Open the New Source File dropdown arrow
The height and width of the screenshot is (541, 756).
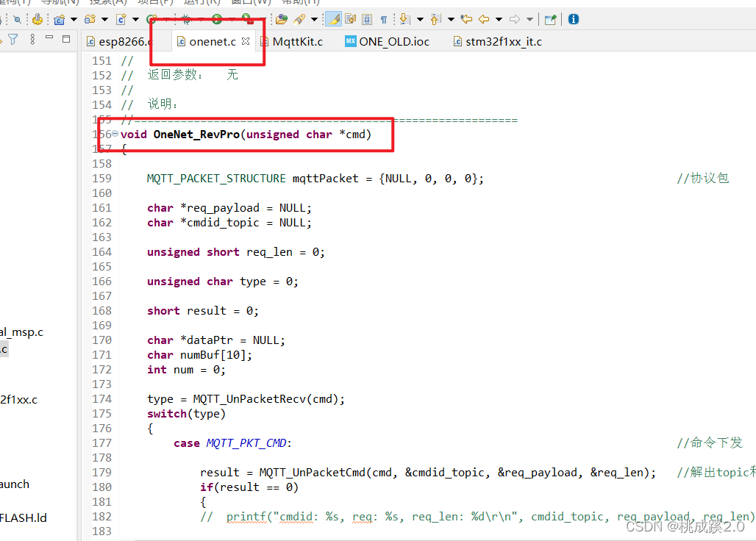[x=135, y=19]
